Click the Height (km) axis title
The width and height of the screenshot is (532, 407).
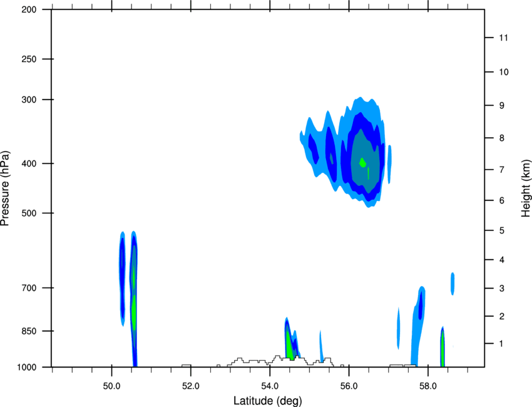526,188
